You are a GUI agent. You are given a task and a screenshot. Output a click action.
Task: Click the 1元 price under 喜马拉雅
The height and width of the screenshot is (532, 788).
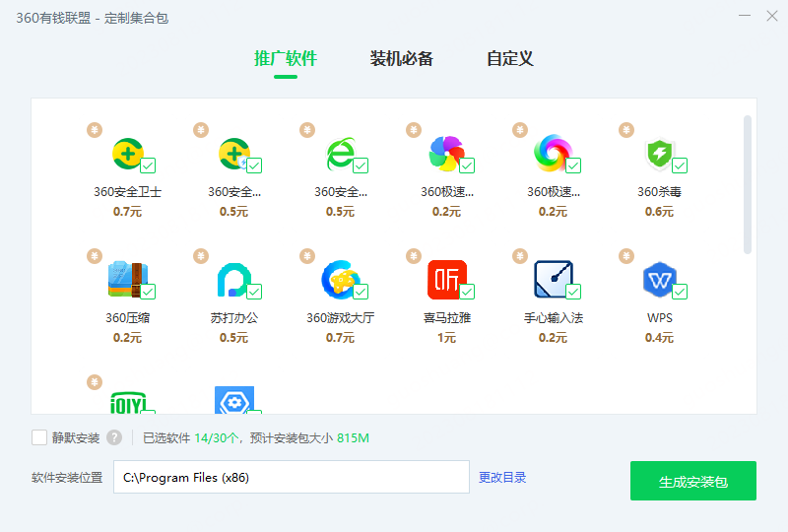click(x=446, y=338)
